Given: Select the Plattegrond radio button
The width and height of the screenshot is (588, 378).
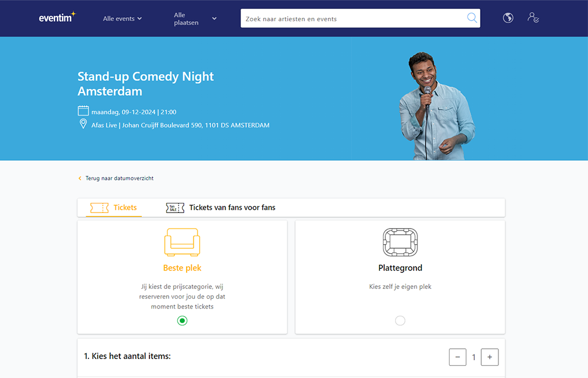Looking at the screenshot, I should click(400, 321).
